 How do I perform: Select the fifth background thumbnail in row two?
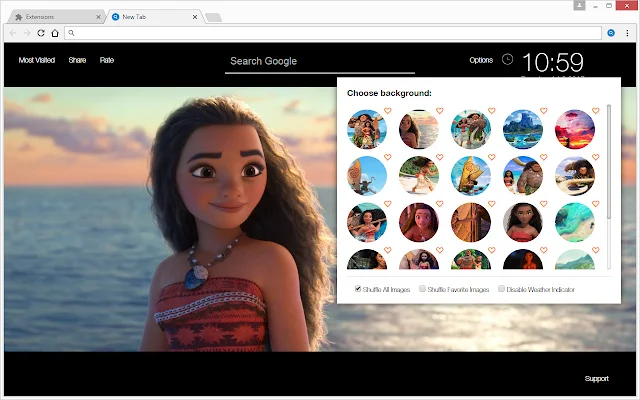coord(575,176)
